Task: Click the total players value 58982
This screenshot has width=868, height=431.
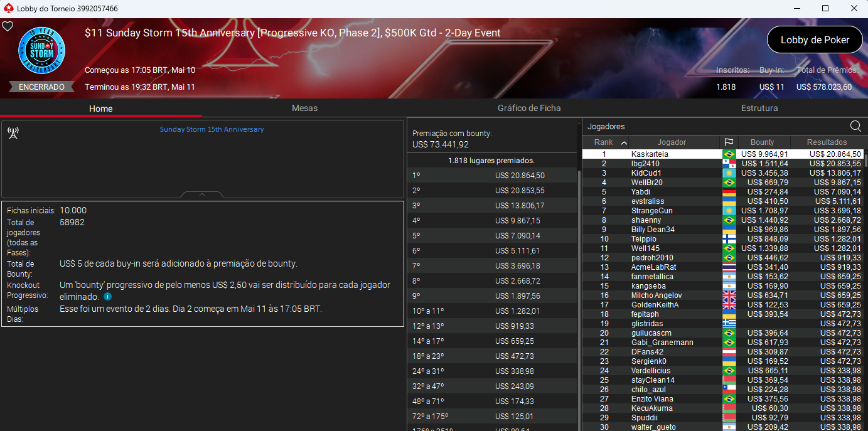Action: coord(72,223)
